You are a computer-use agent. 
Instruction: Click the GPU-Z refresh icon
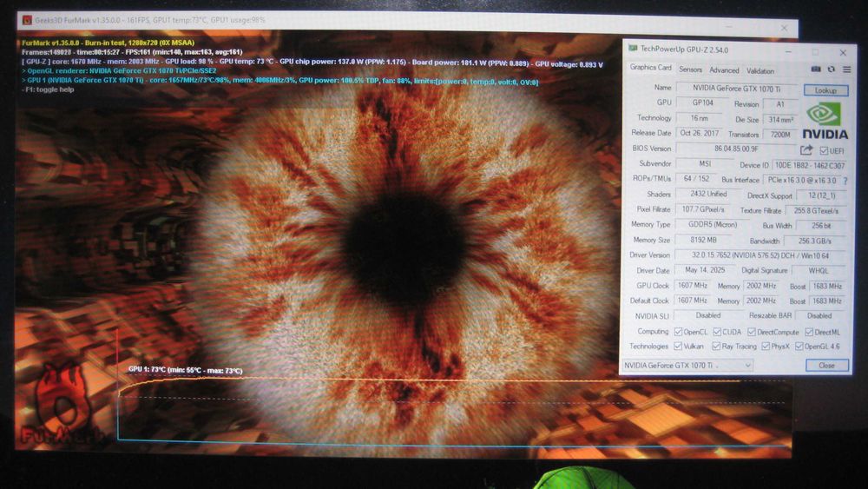tap(831, 69)
